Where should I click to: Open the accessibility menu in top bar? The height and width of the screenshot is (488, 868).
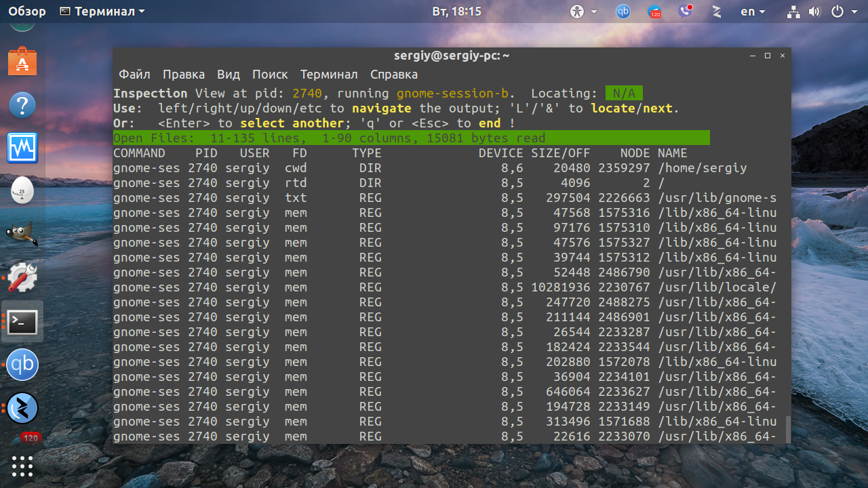point(583,12)
